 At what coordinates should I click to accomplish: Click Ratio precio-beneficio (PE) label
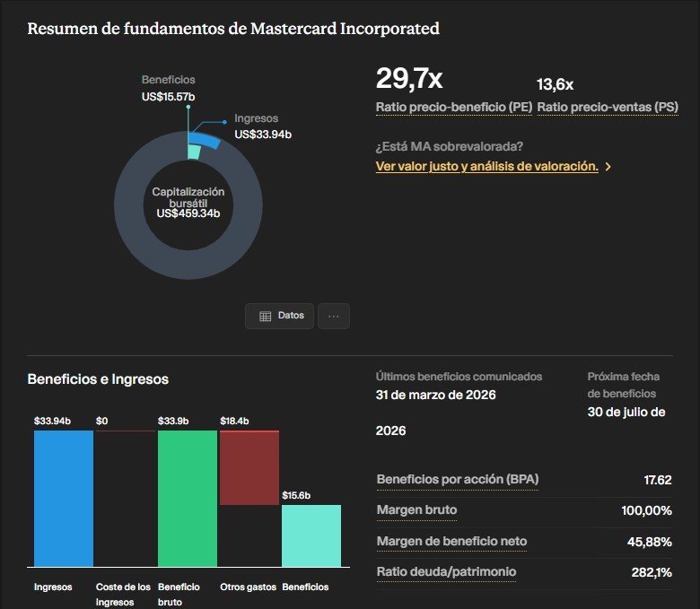point(454,107)
